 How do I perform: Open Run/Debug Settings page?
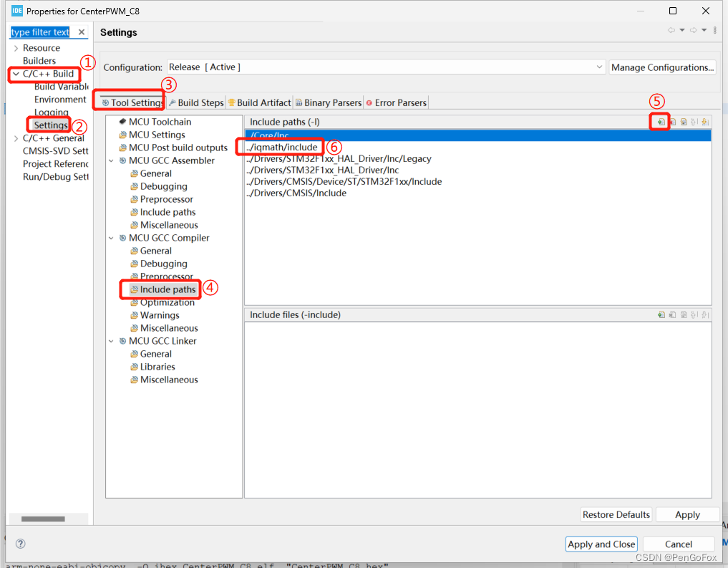pyautogui.click(x=55, y=177)
